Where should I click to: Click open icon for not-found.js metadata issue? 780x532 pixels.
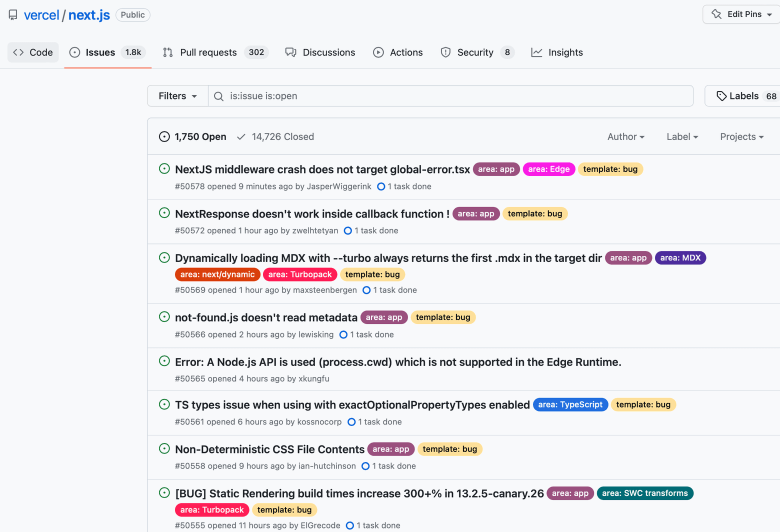pos(164,316)
